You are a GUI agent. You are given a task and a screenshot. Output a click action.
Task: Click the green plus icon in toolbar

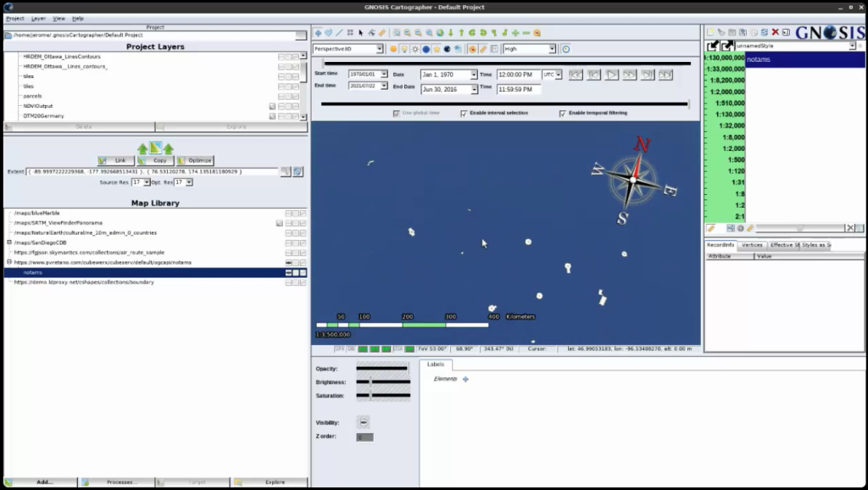[x=515, y=33]
